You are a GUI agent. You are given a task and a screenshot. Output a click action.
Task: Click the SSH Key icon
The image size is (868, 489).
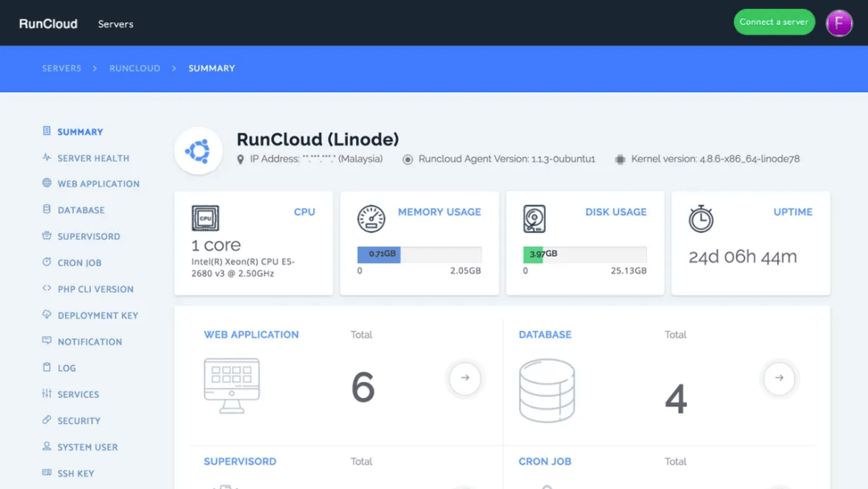[x=47, y=472]
